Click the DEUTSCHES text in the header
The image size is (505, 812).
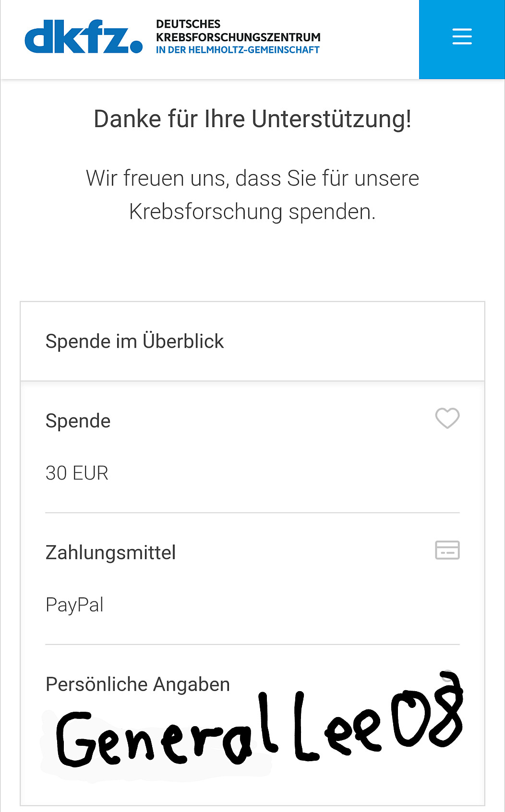[x=188, y=24]
